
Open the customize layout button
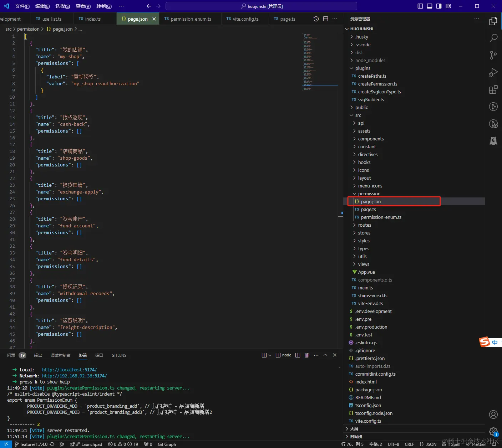(x=448, y=6)
